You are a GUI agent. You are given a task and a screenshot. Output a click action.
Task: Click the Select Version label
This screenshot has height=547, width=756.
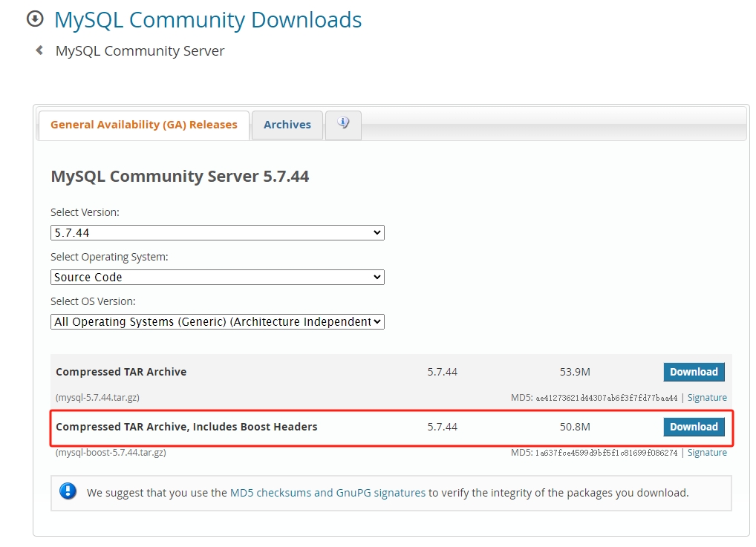point(85,212)
